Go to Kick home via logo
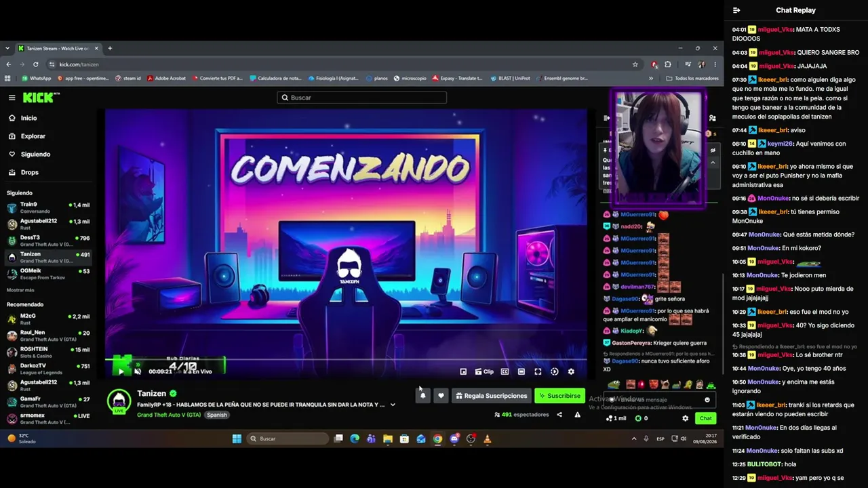Viewport: 868px width, 488px height. (x=41, y=98)
